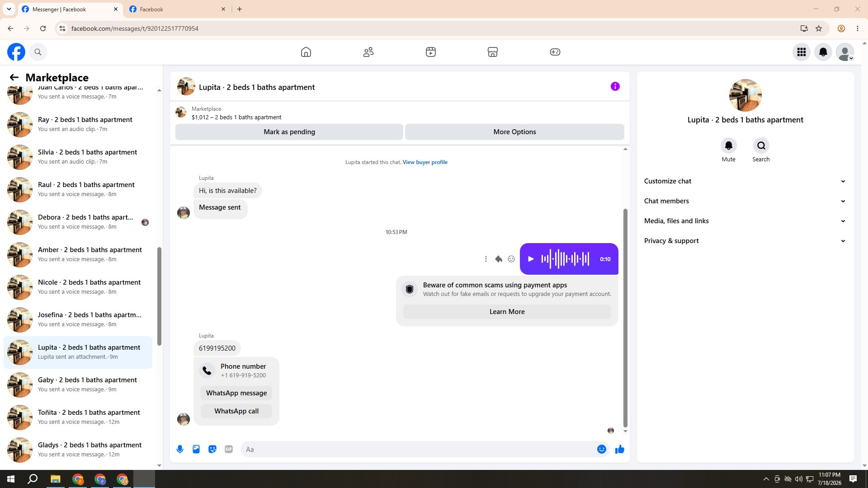The height and width of the screenshot is (488, 868).
Task: Open emoji picker in message box
Action: tap(602, 449)
